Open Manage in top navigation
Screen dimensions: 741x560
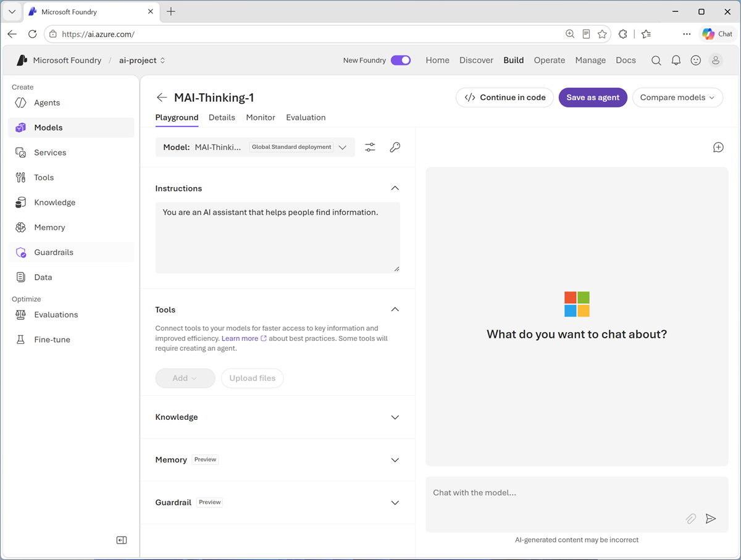(x=590, y=61)
